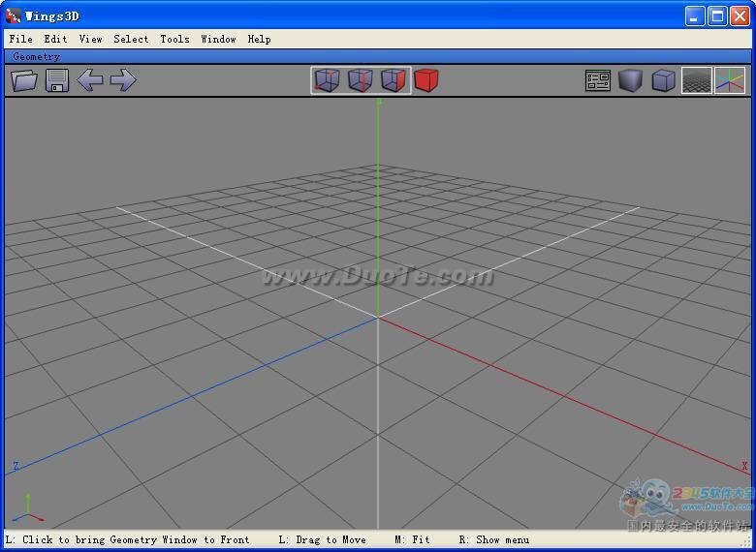Select Edge selection mode cube
756x552 pixels.
[361, 80]
